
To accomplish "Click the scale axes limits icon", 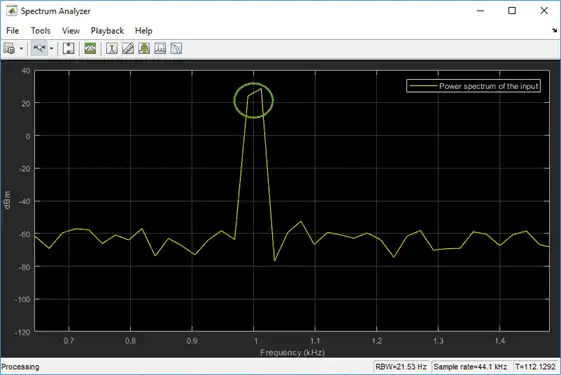I will (x=68, y=48).
